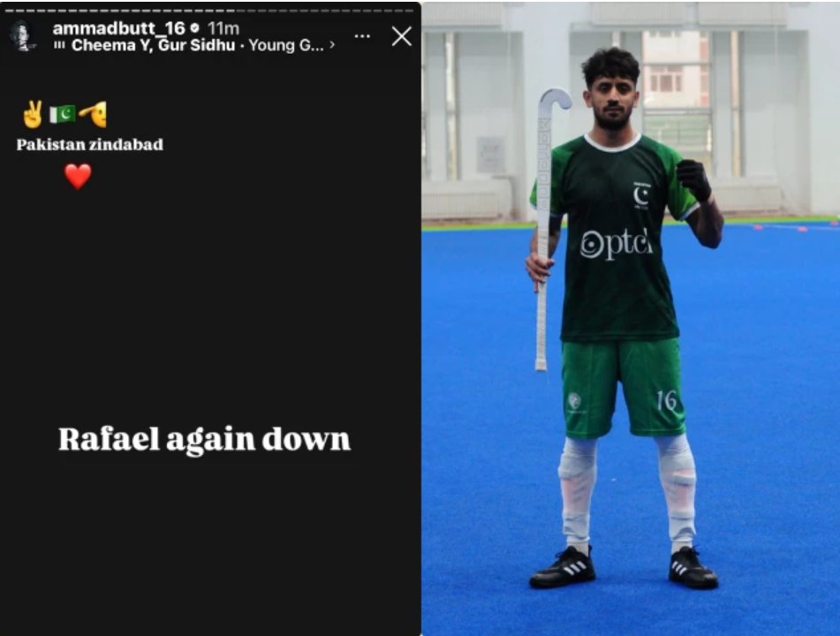The image size is (840, 636).
Task: Tap the music equalizer bars icon
Action: click(x=59, y=46)
